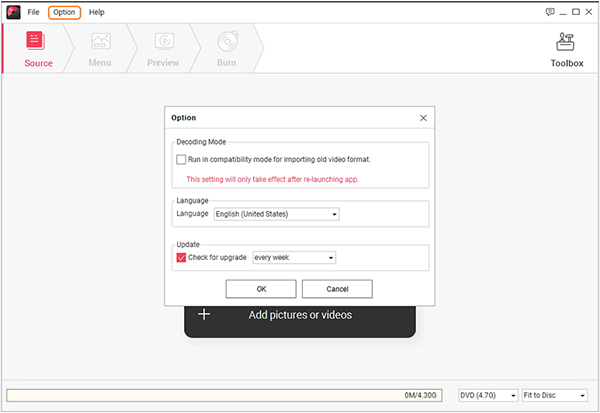Select the Menu step icon
This screenshot has height=413, width=600.
click(x=101, y=41)
